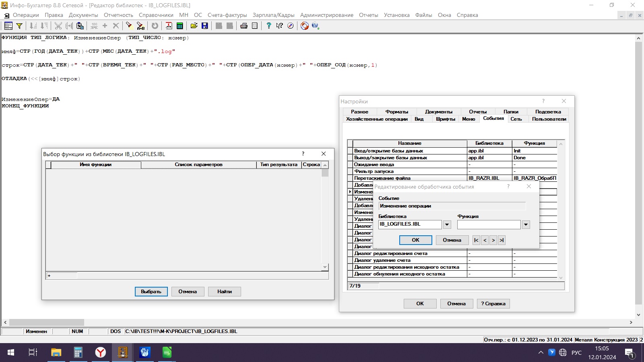Viewport: 644px width, 362px height.
Task: Click the blue question mark help icon
Action: tap(269, 26)
